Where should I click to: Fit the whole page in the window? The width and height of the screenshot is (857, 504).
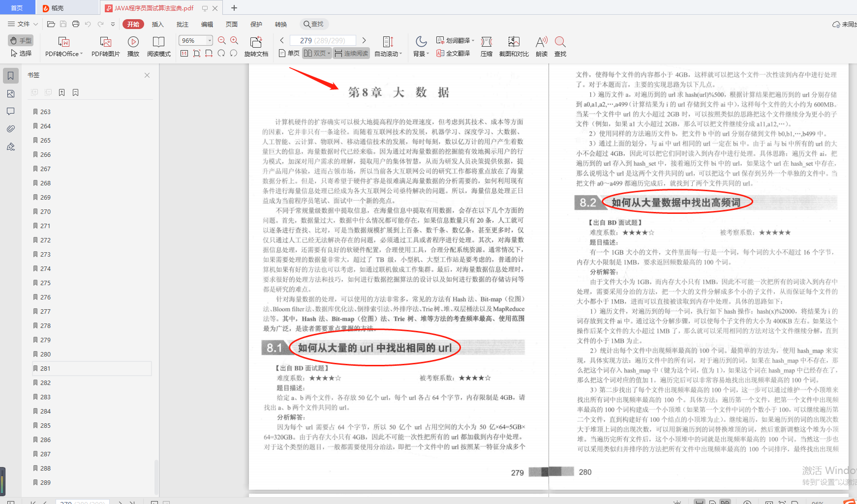coord(196,53)
